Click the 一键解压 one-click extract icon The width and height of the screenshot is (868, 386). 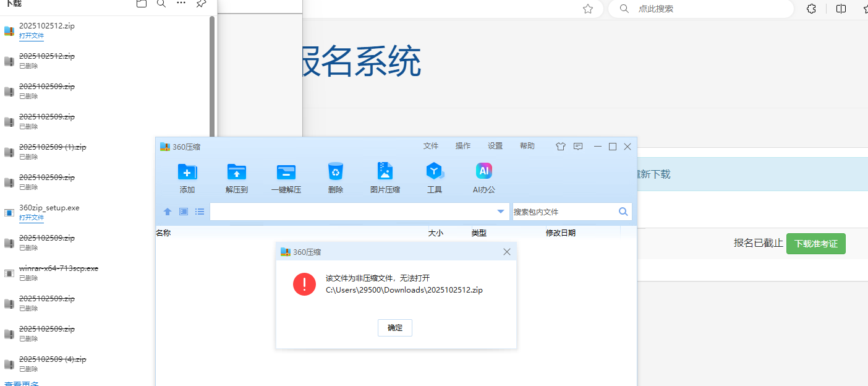286,172
